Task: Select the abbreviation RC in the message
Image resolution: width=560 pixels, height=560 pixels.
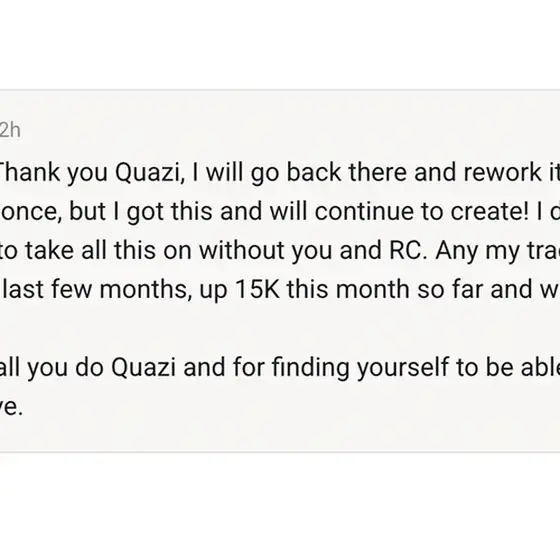Action: pyautogui.click(x=408, y=250)
